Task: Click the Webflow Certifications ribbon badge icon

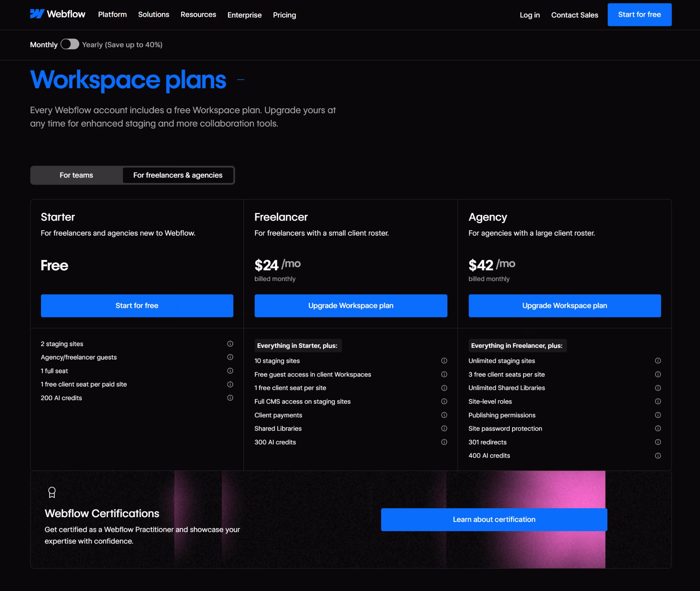Action: (x=52, y=492)
